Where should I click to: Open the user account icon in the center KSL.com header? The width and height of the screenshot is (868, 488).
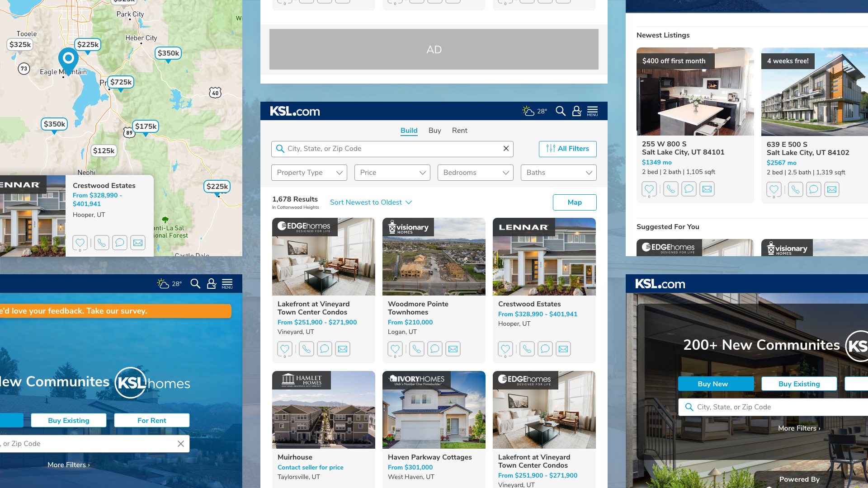click(x=577, y=111)
